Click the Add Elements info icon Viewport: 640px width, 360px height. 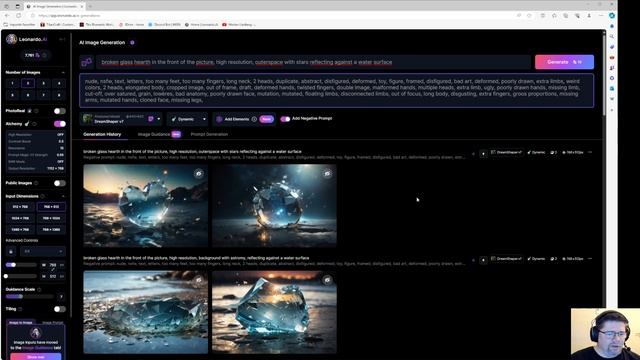(x=254, y=119)
